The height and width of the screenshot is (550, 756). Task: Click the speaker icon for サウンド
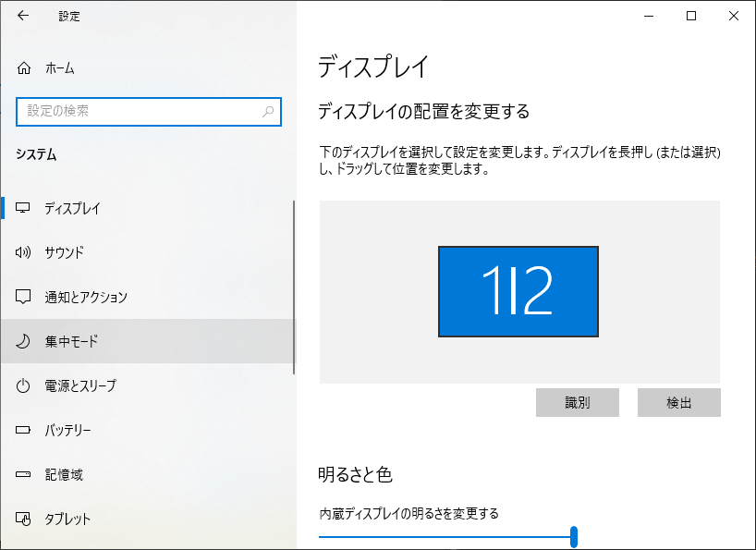(23, 252)
